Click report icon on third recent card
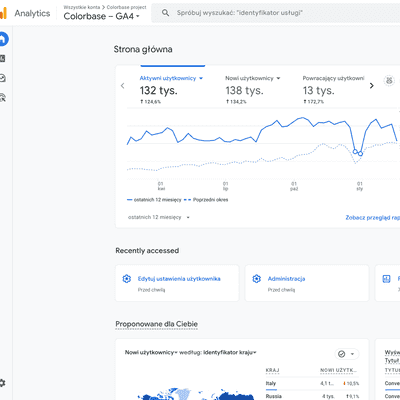Viewport: 400px width, 400px height. [x=386, y=279]
